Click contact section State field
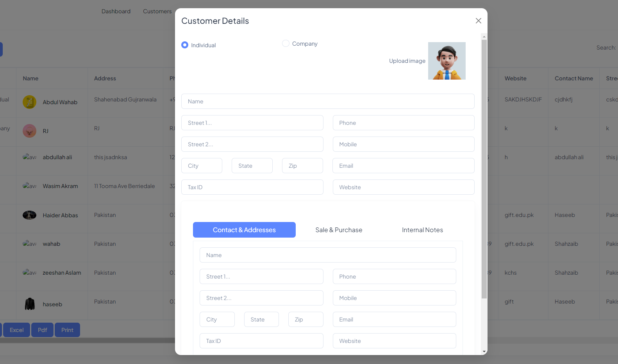 (261, 320)
